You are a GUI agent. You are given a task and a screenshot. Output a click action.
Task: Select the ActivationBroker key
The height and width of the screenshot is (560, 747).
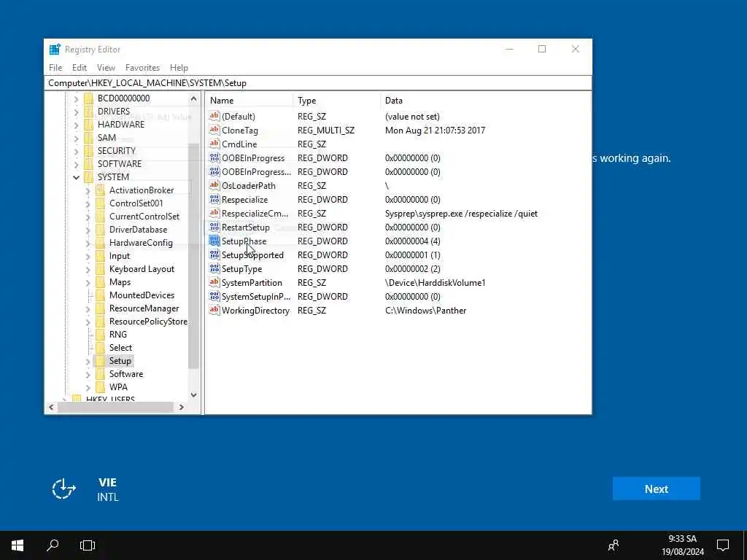click(x=142, y=190)
